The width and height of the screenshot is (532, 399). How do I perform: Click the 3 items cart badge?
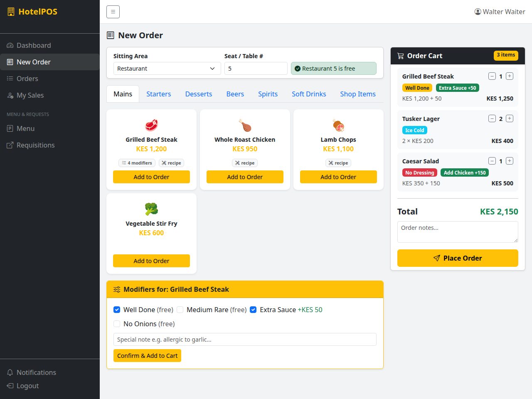[x=506, y=55]
